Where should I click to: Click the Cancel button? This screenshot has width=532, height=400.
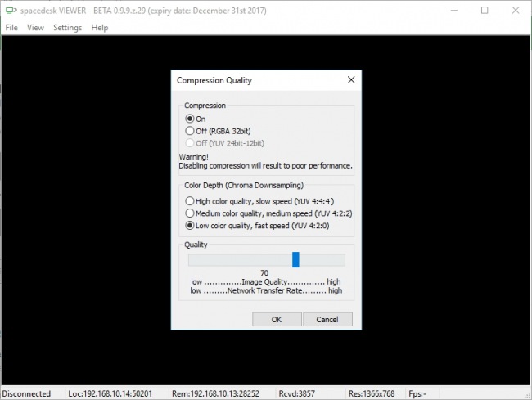pos(327,319)
